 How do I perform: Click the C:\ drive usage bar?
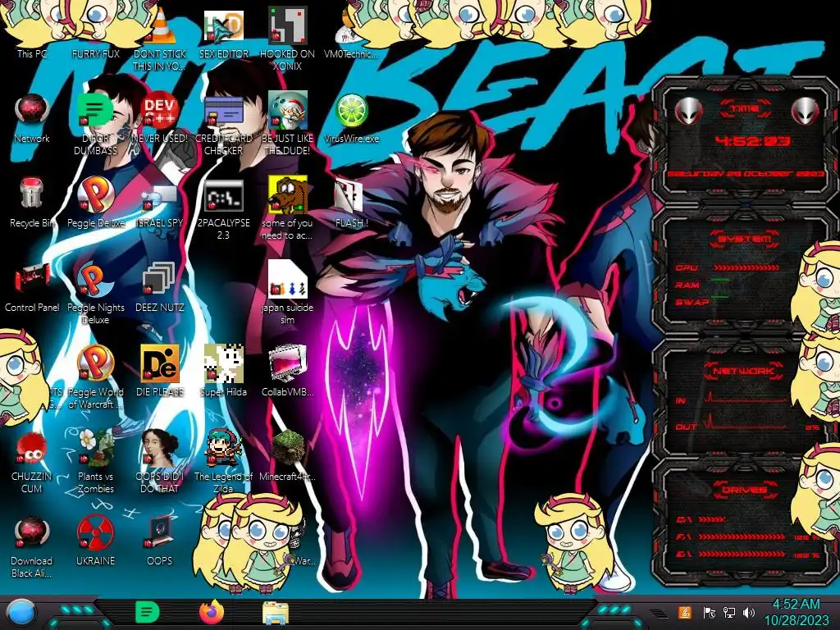(711, 519)
